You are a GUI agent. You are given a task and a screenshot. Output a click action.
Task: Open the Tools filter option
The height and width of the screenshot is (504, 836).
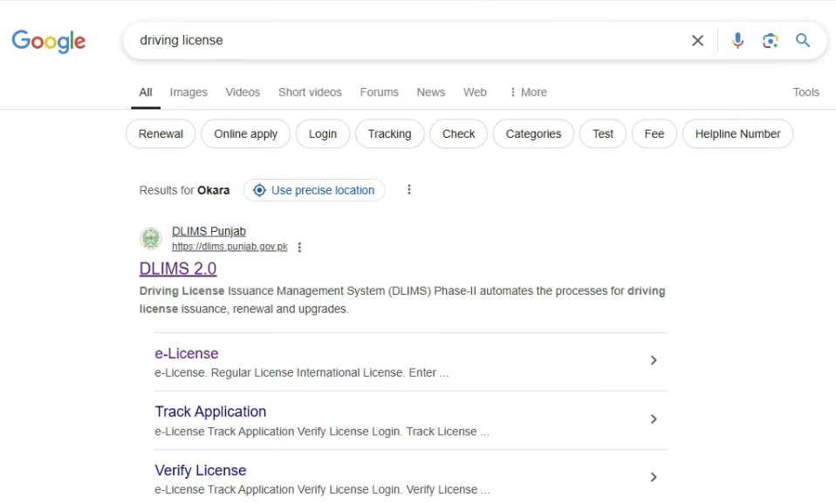[805, 92]
